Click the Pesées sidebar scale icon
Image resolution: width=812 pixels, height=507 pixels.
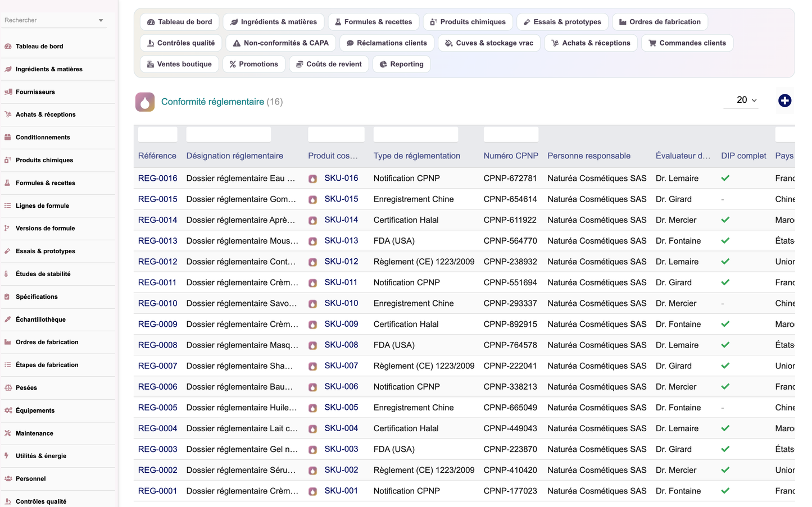tap(8, 388)
